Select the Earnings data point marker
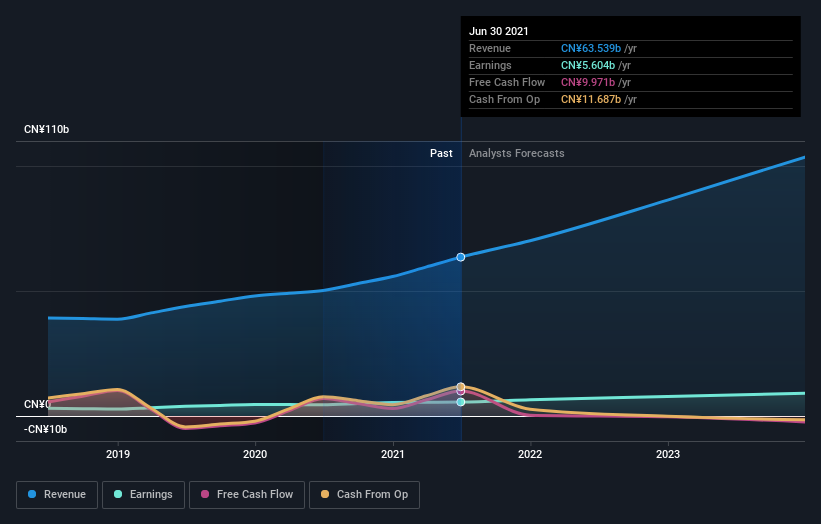This screenshot has height=524, width=821. 461,402
